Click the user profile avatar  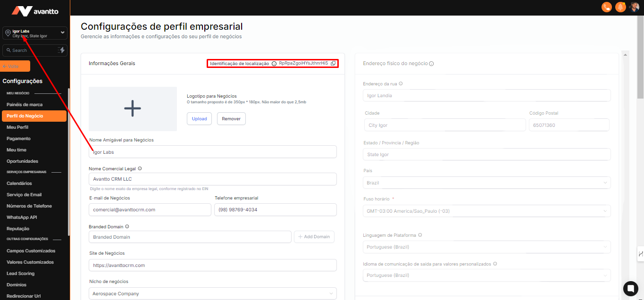635,7
